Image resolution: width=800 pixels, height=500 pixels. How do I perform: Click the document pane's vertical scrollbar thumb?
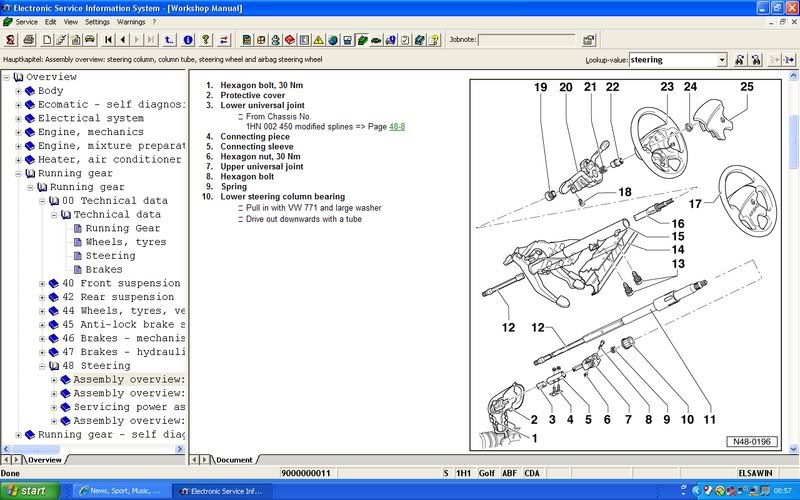[793, 141]
